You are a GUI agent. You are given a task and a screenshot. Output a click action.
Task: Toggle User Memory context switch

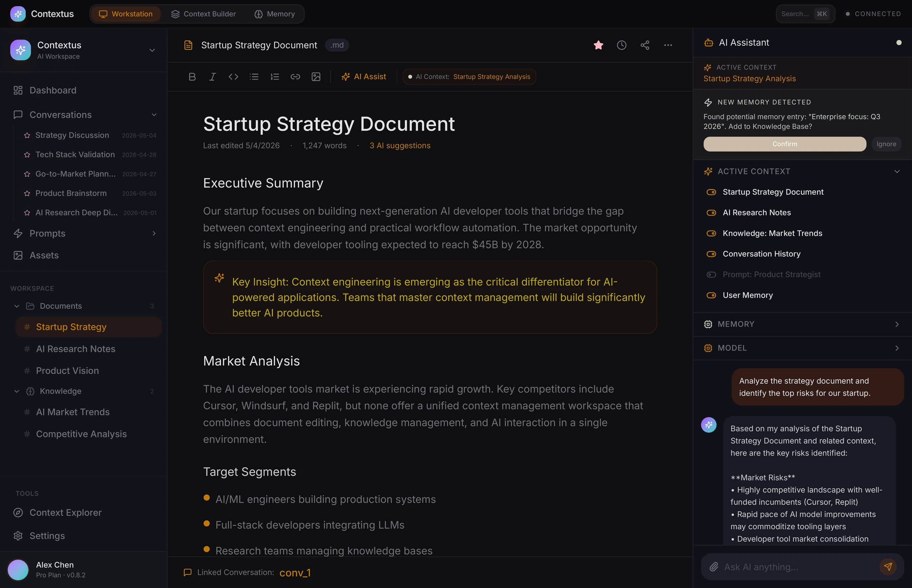(711, 295)
